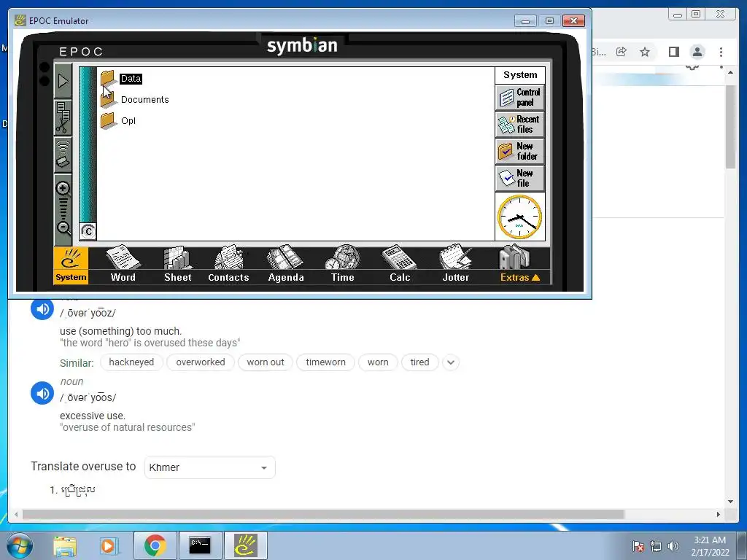This screenshot has height=560, width=747.
Task: Show Recent files list
Action: point(520,124)
